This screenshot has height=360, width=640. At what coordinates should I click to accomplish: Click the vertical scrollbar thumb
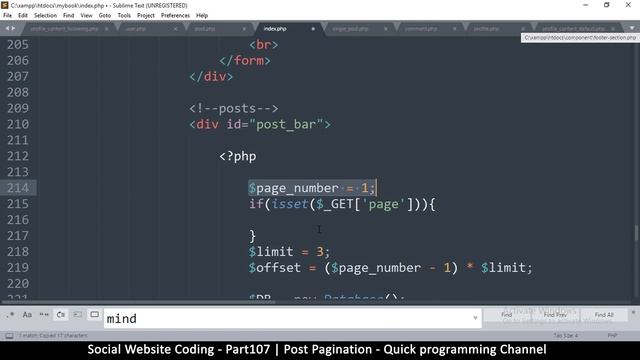[x=636, y=233]
